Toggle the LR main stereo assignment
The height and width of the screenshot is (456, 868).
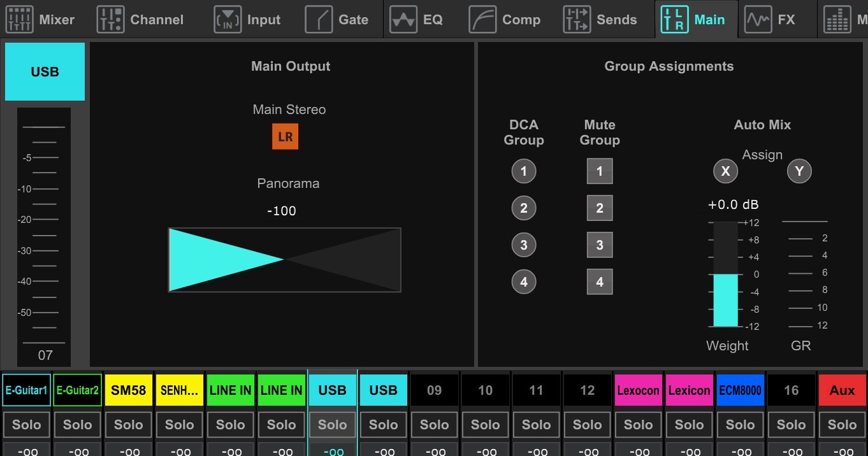285,137
